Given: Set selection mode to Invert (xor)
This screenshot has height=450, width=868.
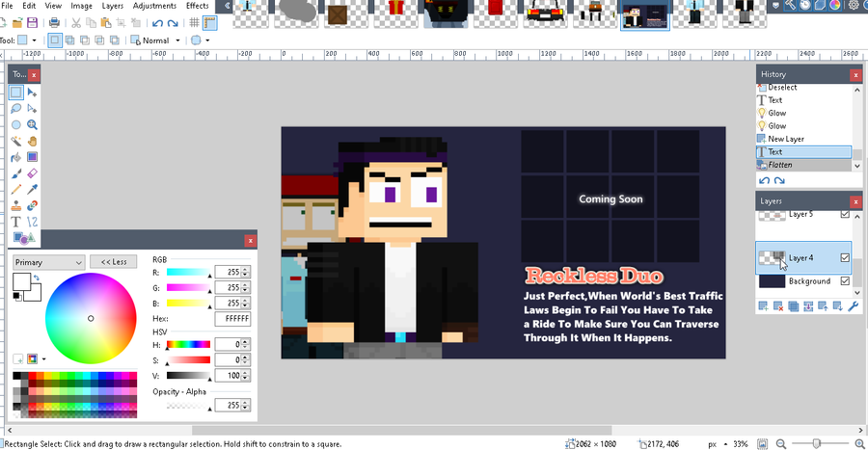Looking at the screenshot, I should [x=115, y=40].
